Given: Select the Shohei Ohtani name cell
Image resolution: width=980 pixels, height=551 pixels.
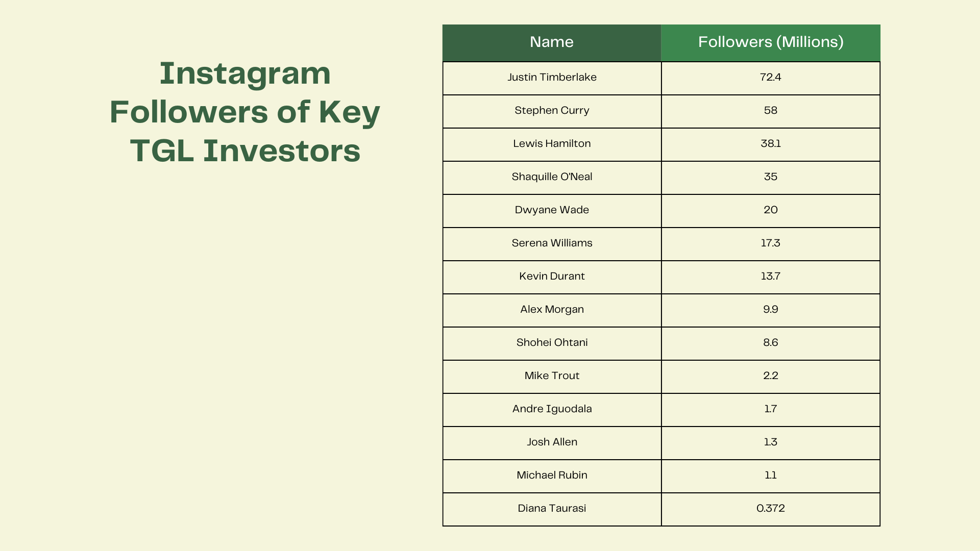Looking at the screenshot, I should (552, 343).
